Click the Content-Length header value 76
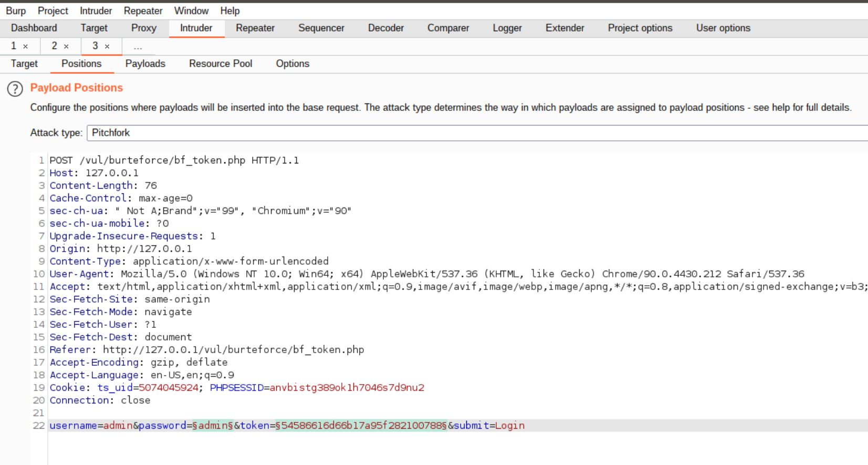 tap(151, 185)
